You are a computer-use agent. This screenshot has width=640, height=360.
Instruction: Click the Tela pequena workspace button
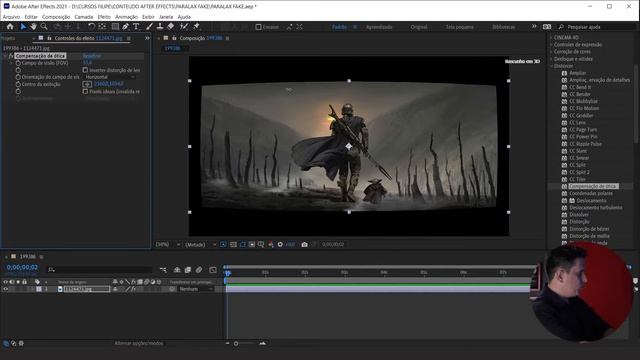coord(460,27)
